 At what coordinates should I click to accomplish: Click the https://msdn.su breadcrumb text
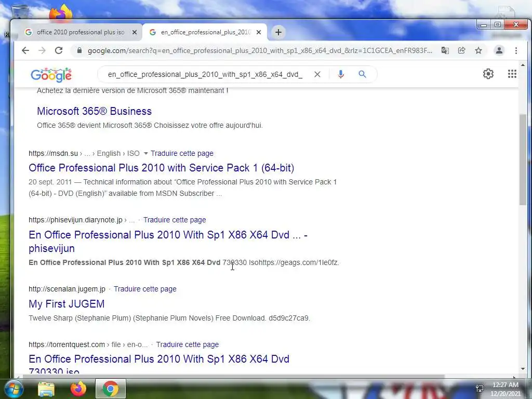(x=54, y=153)
